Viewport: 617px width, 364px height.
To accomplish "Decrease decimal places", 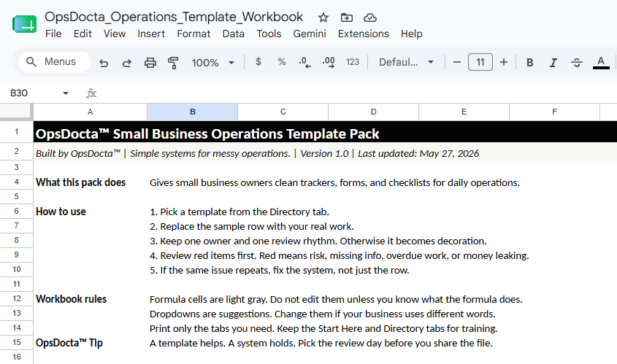I will [304, 62].
